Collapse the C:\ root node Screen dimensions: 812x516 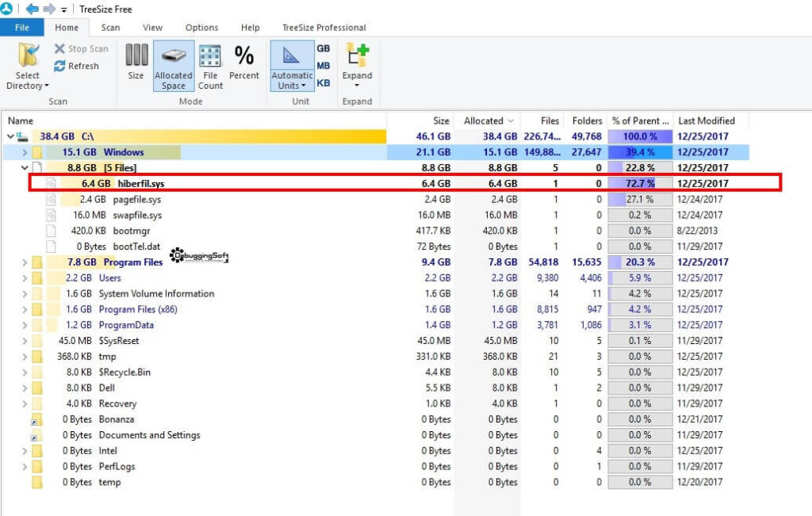coord(11,136)
